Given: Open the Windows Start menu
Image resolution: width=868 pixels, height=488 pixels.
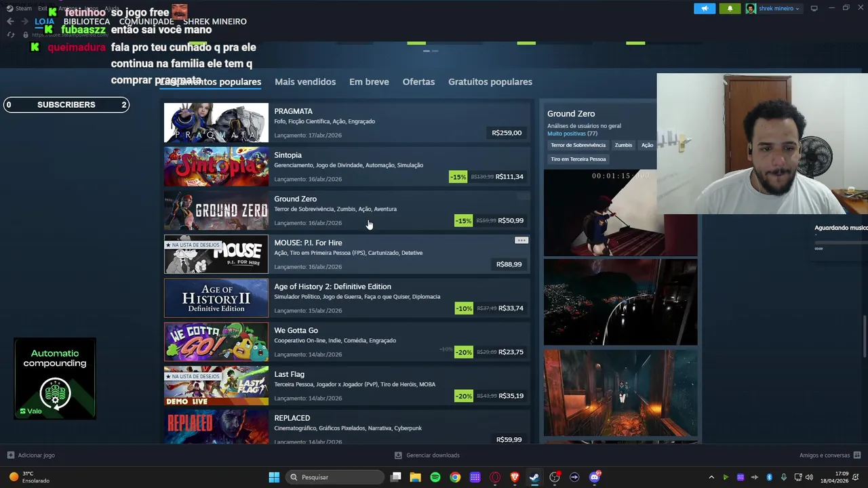Looking at the screenshot, I should click(274, 477).
